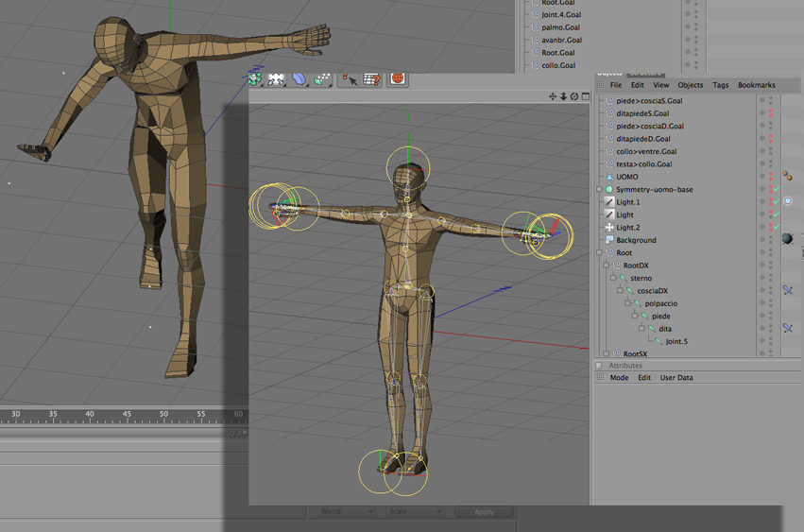Click the selection arrow tool icon
804x532 pixels.
(x=349, y=79)
